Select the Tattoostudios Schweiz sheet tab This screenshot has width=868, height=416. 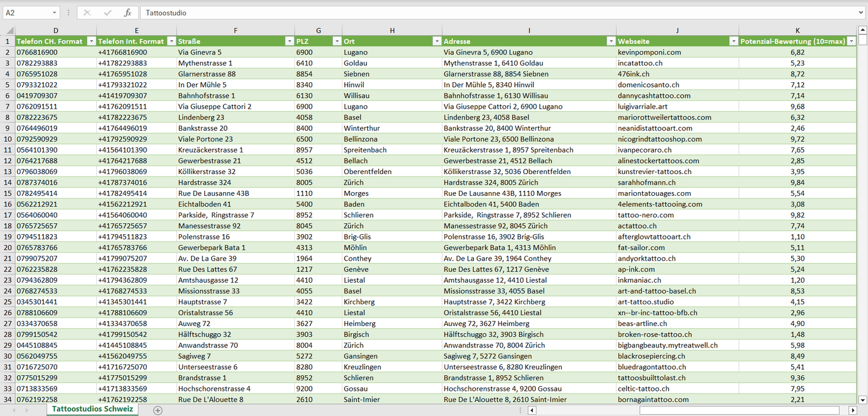(x=93, y=409)
